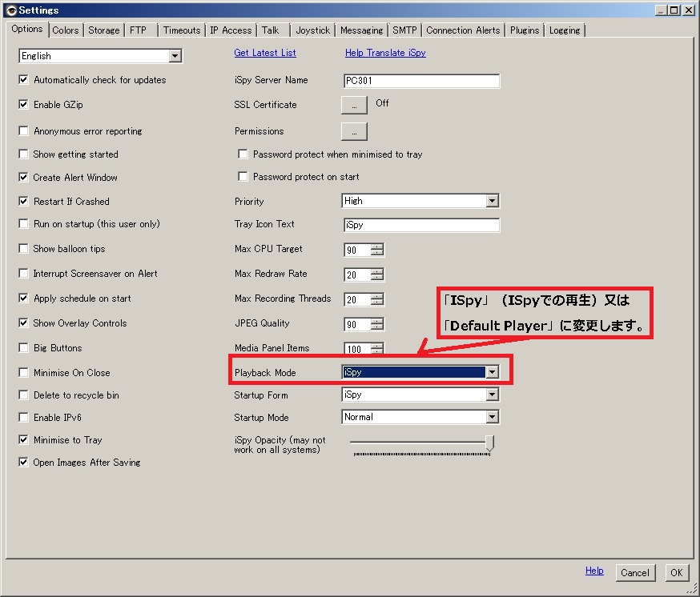Viewport: 700px width, 597px height.
Task: Enable Interrupt Screensaver on Alert
Action: (23, 273)
